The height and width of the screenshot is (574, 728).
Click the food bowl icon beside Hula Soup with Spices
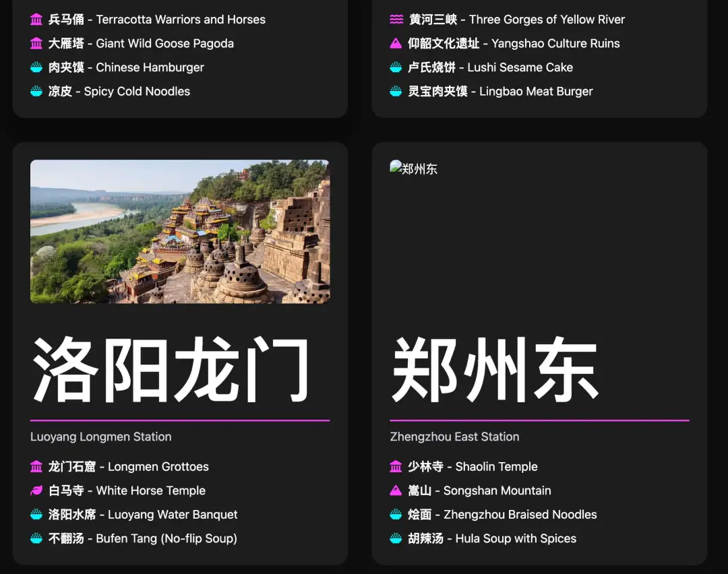(x=396, y=539)
